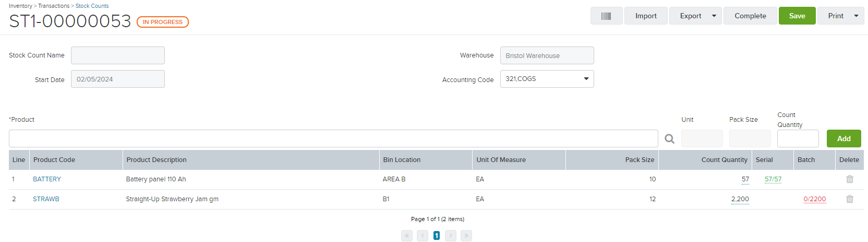Screen dimensions: 868x242
Task: Open the Transactions breadcrumb
Action: click(54, 6)
